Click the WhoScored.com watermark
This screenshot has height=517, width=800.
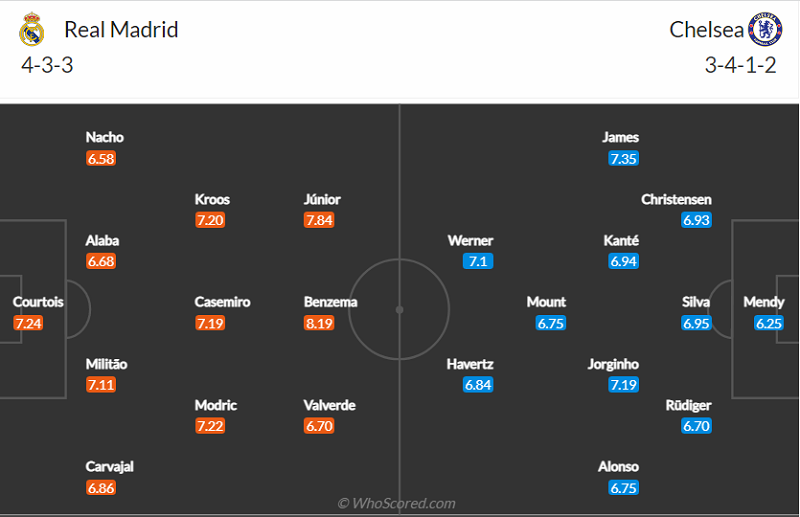(x=396, y=504)
